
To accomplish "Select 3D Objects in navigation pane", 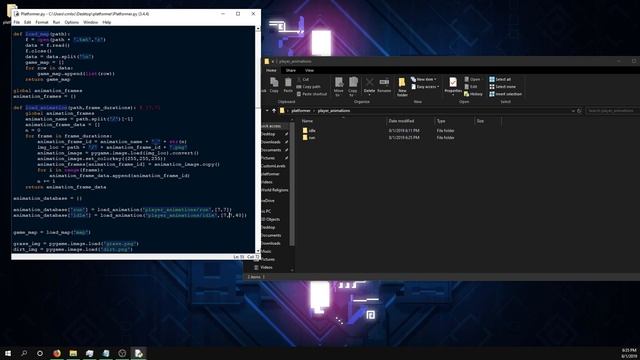I will tap(271, 220).
